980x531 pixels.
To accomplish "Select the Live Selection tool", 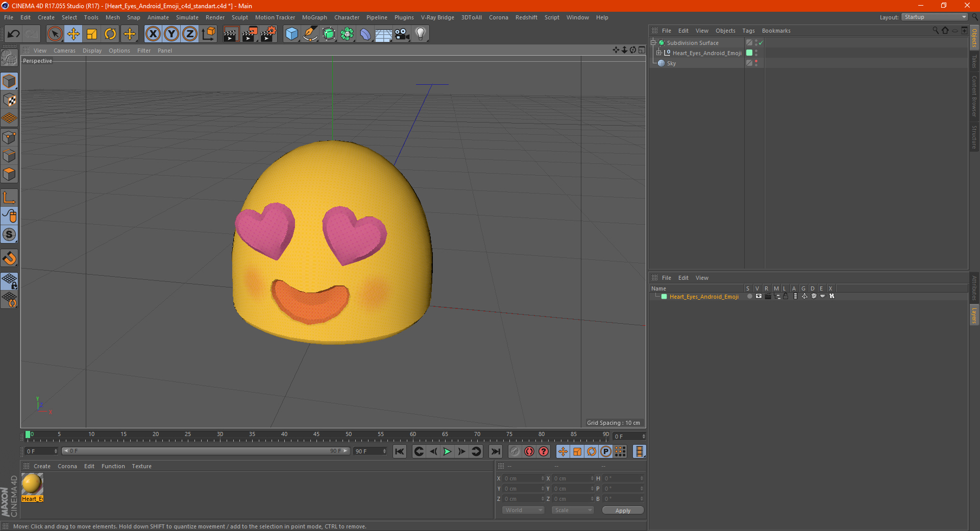I will tap(55, 34).
